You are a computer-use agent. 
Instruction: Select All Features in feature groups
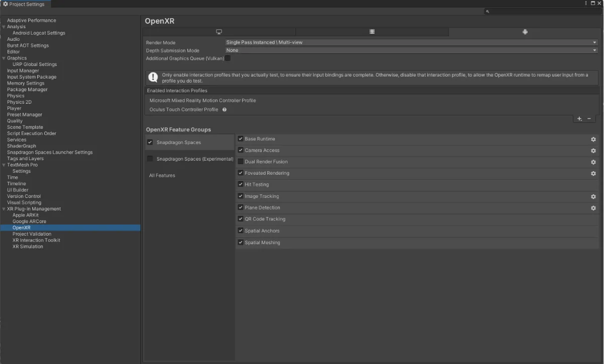[162, 176]
